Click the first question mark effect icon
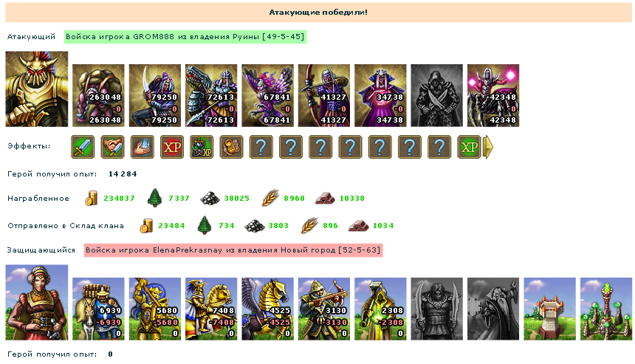This screenshot has width=635, height=364. coord(261,147)
